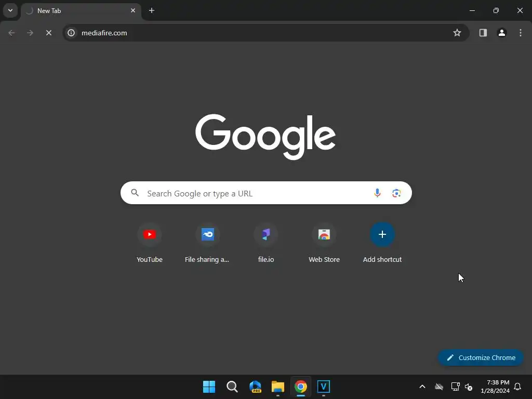The width and height of the screenshot is (532, 399).
Task: Click the Add shortcut plus button
Action: click(x=382, y=234)
